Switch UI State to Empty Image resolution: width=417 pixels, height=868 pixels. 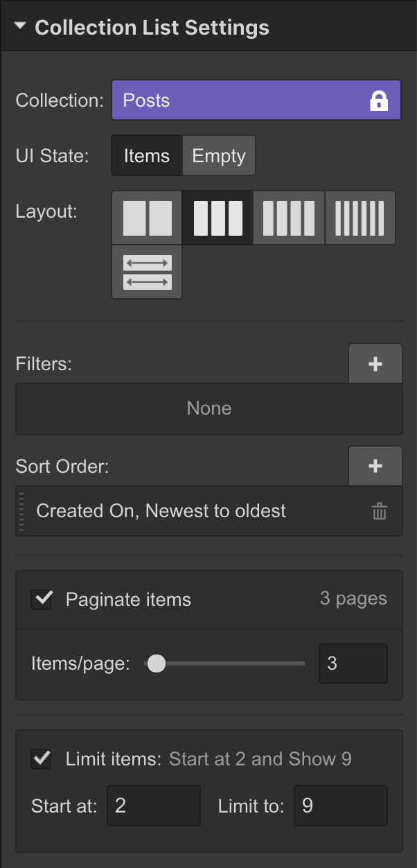click(x=219, y=155)
